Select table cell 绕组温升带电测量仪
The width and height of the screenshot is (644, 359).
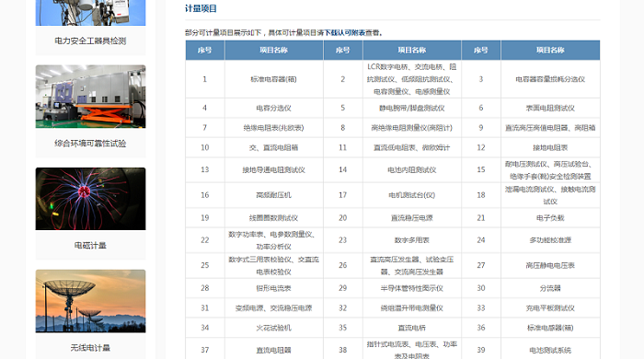[412, 308]
